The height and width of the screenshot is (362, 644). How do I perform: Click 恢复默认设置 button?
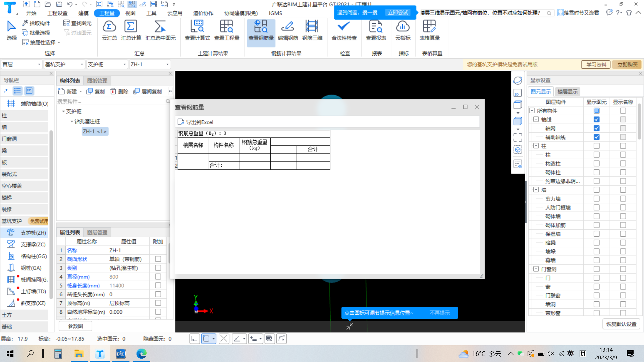click(621, 324)
